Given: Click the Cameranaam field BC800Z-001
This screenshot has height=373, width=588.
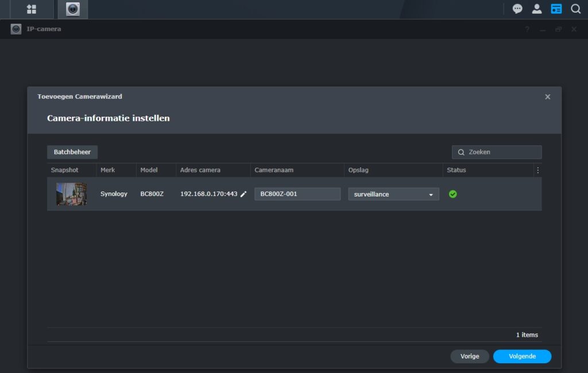Looking at the screenshot, I should [x=297, y=194].
